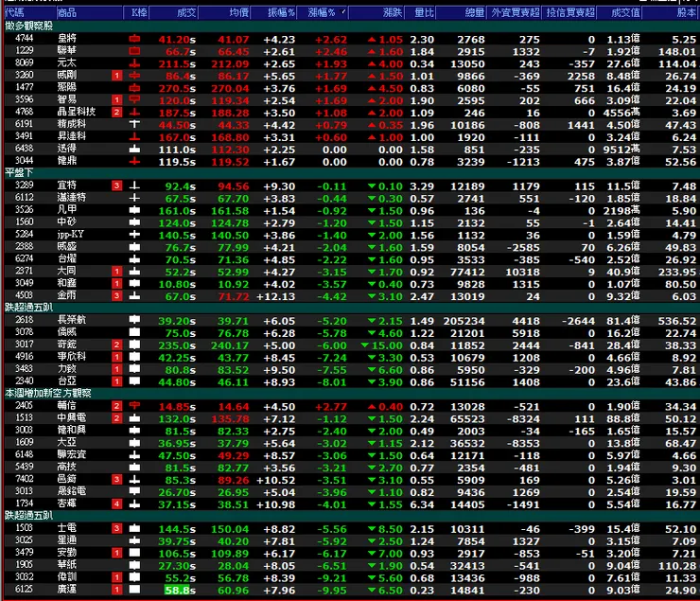Screen dimensions: 700x601
Task: Sort by the 總量 column header
Action: click(x=462, y=13)
